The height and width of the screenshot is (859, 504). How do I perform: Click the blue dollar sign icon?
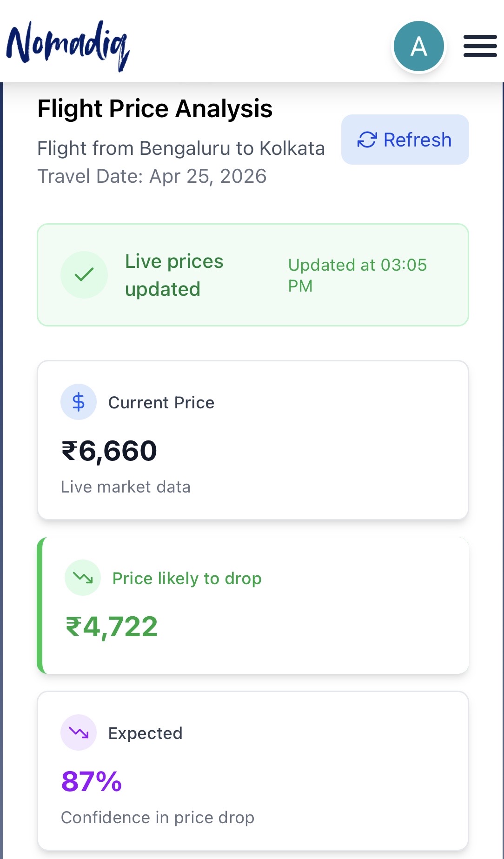pyautogui.click(x=79, y=402)
